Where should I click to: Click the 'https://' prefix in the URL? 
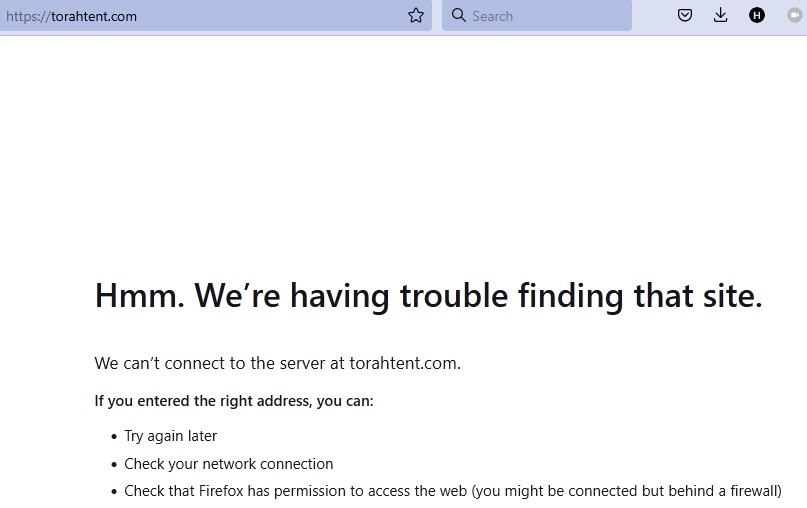28,16
